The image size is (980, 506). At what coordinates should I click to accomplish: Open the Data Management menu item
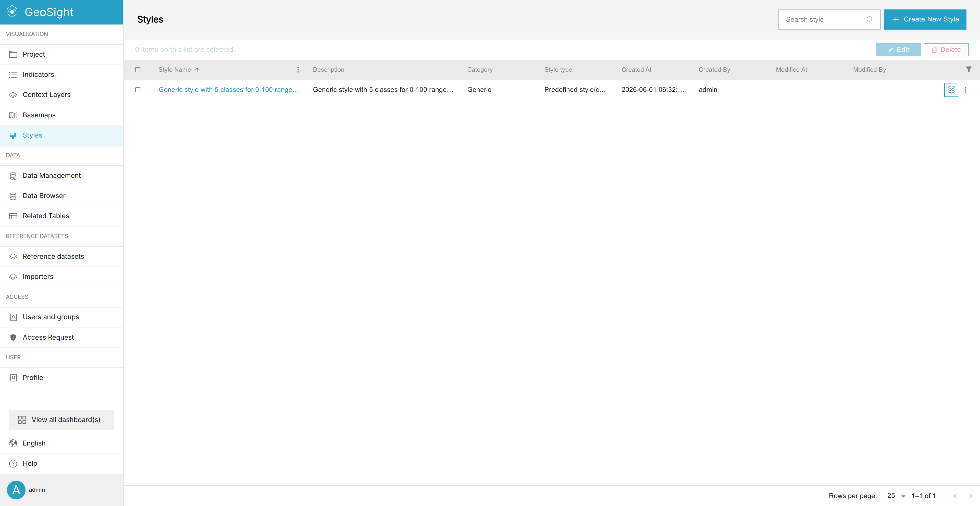62,176
